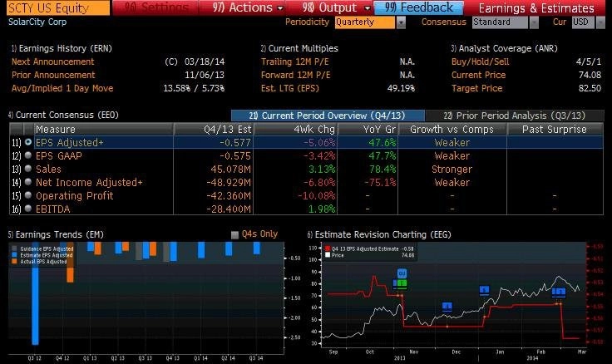Click the 13.58% / 5.73% move value
The image size is (612, 364).
coord(194,88)
